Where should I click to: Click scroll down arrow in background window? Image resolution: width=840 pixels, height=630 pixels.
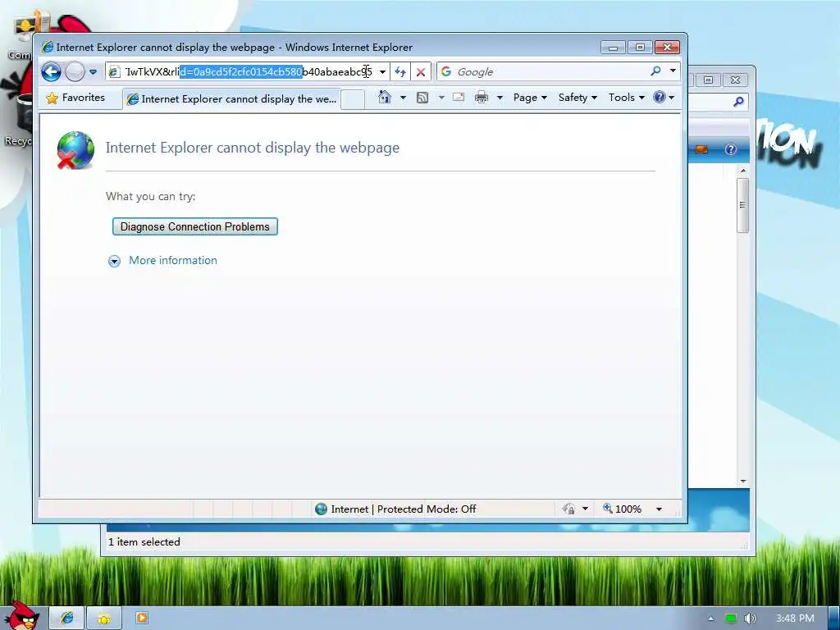coord(743,481)
